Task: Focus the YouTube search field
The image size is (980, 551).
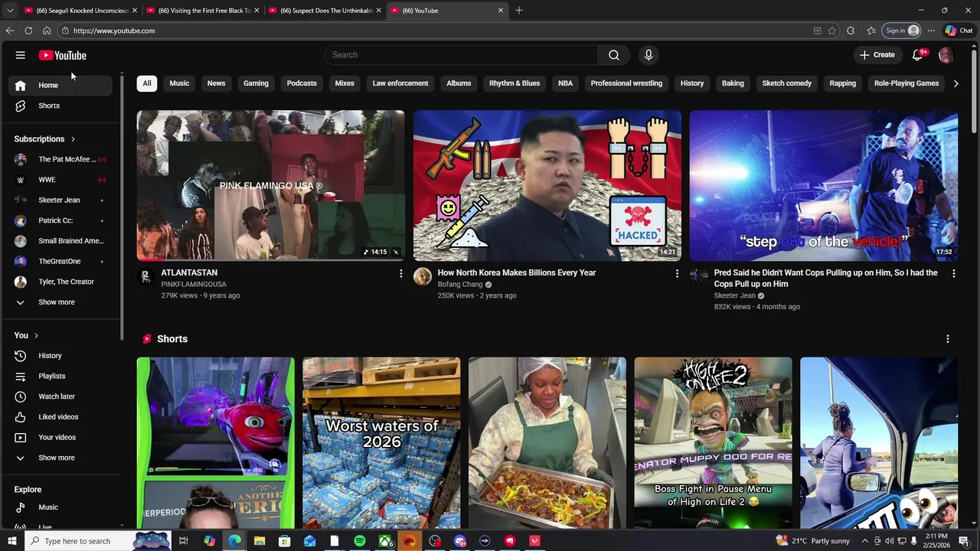Action: [461, 55]
